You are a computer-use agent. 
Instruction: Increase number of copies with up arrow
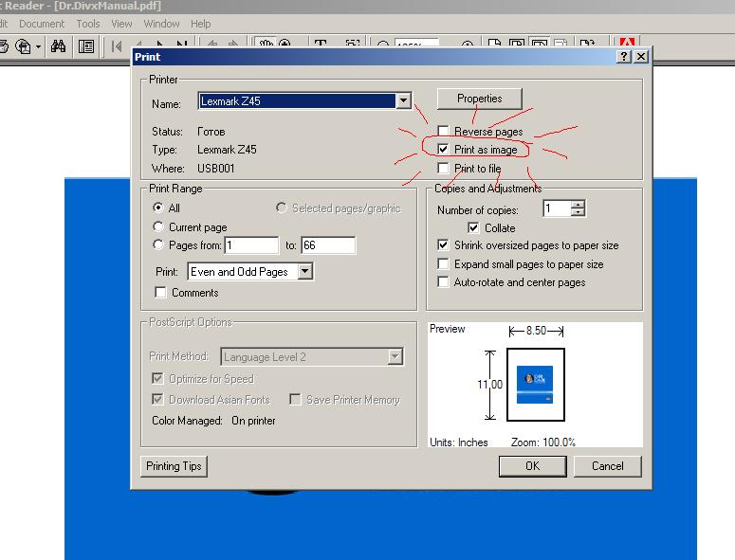(578, 205)
